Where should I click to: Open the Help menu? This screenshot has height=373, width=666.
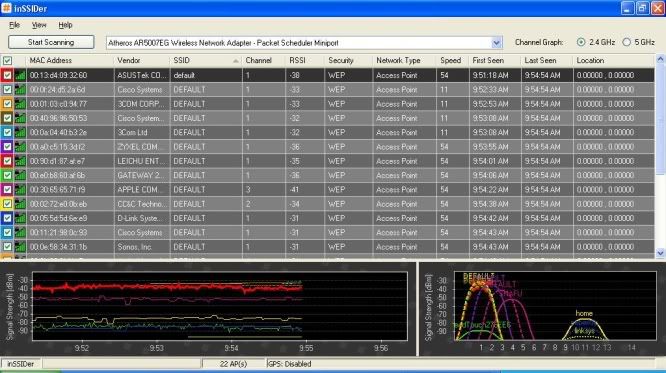[x=65, y=25]
